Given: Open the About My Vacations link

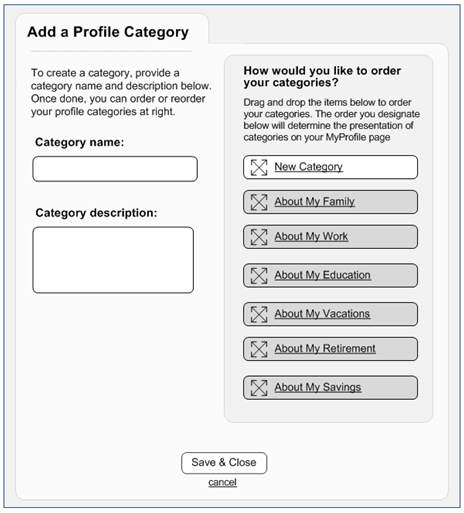Looking at the screenshot, I should pos(322,314).
